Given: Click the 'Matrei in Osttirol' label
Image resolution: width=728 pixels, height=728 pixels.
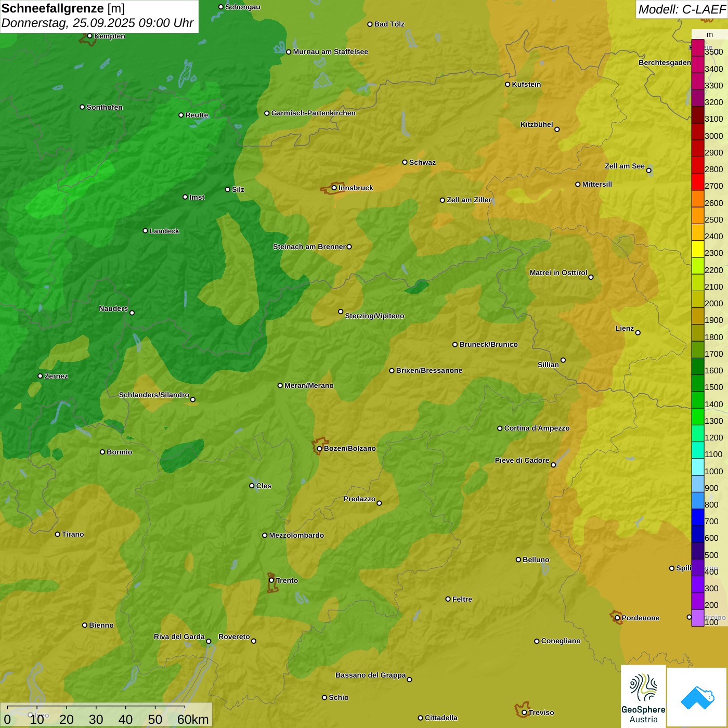Looking at the screenshot, I should click(x=558, y=272).
